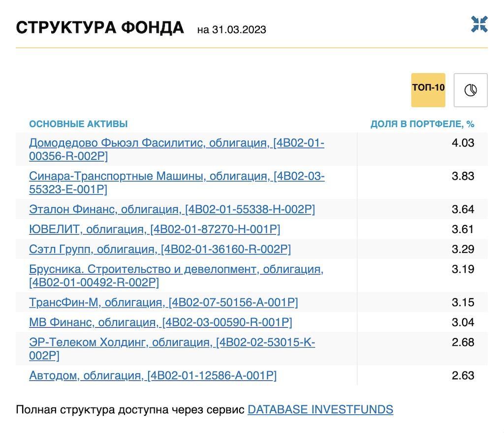Open Брусника bond link
The height and width of the screenshot is (433, 504).
(176, 270)
